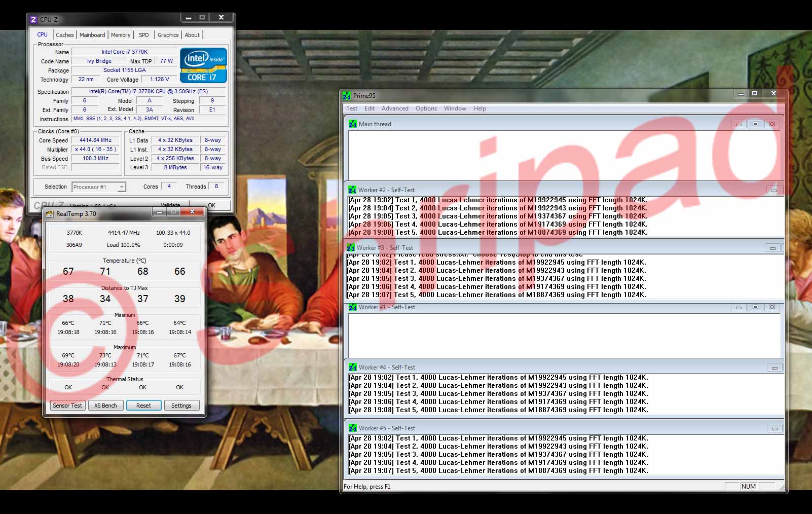Image resolution: width=812 pixels, height=514 pixels.
Task: Click the OK button in CPU-Z
Action: [x=212, y=205]
